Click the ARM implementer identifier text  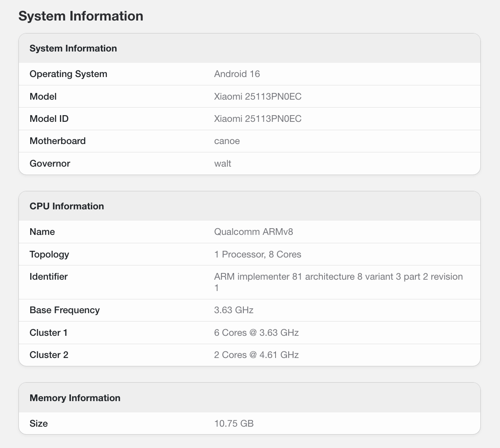[338, 277]
